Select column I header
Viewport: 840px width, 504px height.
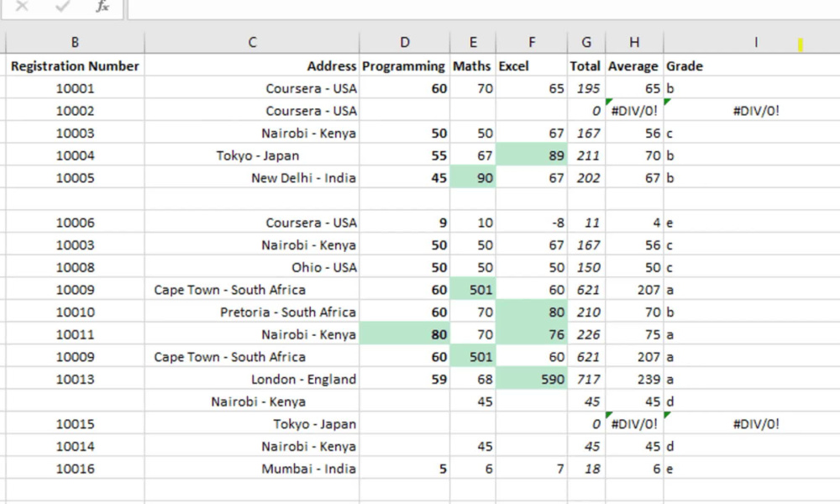point(756,42)
